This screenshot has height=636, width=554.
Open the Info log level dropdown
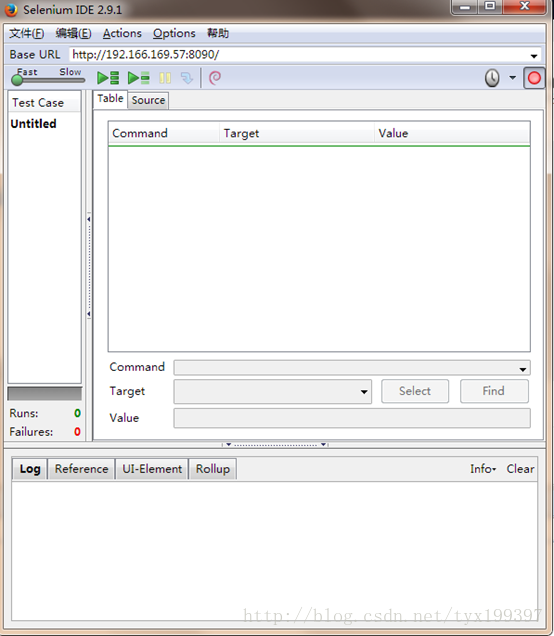click(x=483, y=469)
